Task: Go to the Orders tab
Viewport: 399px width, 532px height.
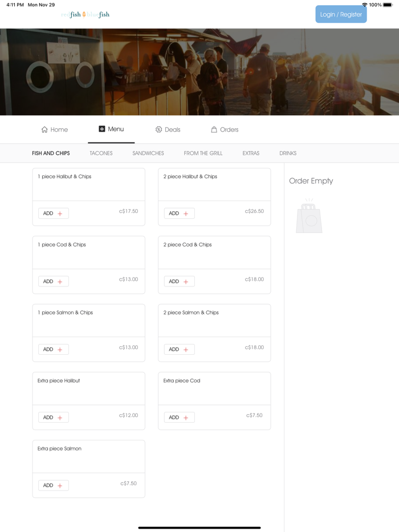Action: click(x=225, y=130)
